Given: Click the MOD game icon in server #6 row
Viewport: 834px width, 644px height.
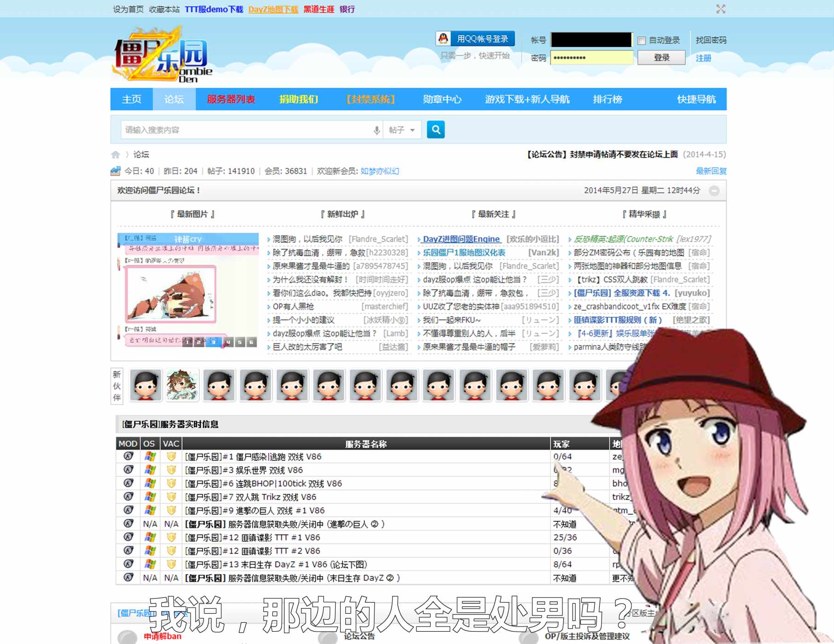Looking at the screenshot, I should [128, 483].
